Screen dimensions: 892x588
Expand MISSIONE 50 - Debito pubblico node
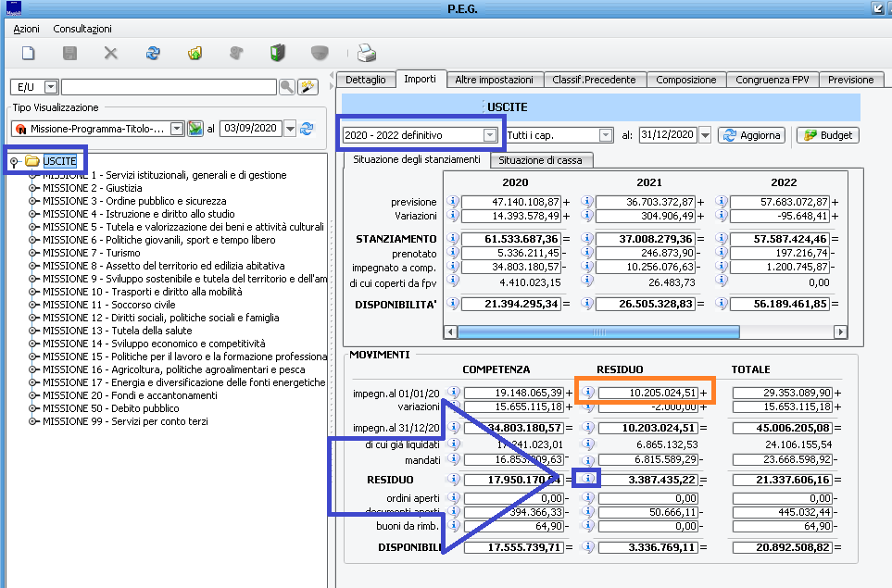pyautogui.click(x=33, y=408)
